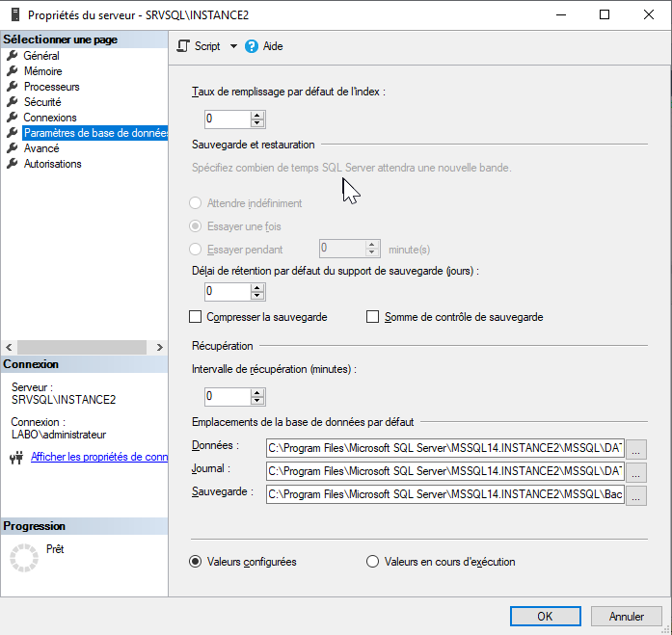Click the Script toolbar icon

(x=184, y=46)
